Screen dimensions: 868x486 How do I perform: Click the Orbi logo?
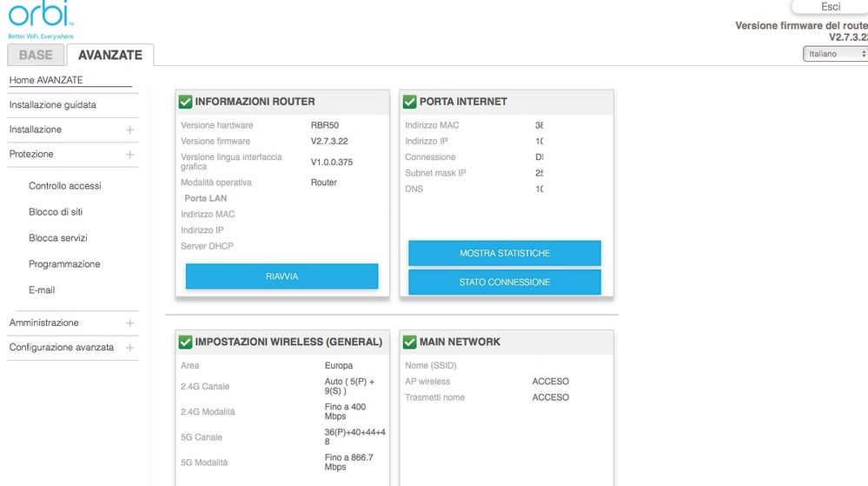40,19
